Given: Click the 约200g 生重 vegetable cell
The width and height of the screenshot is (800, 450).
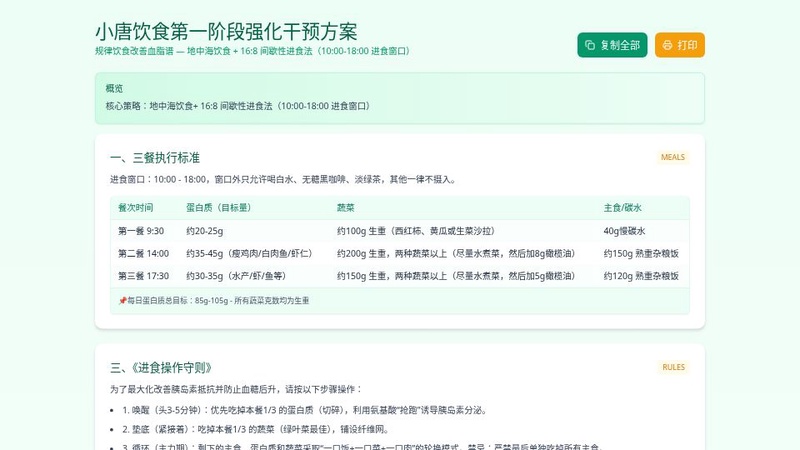Looking at the screenshot, I should (x=456, y=254).
